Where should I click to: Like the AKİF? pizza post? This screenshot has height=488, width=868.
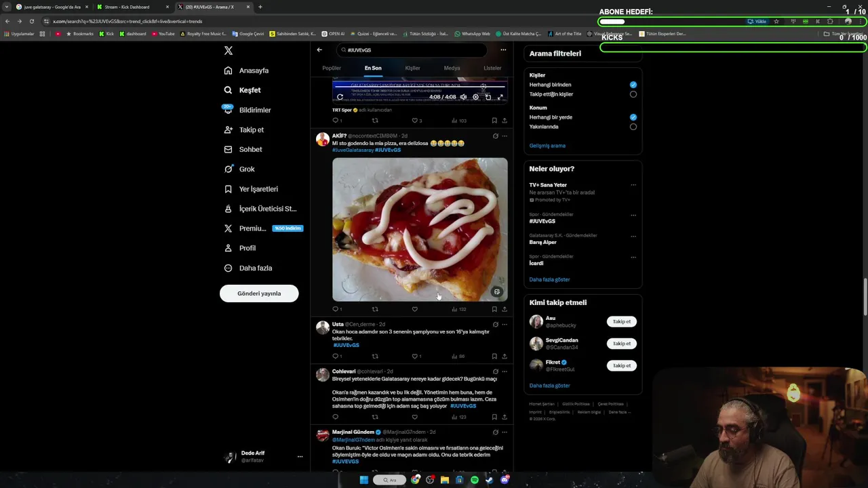[415, 309]
